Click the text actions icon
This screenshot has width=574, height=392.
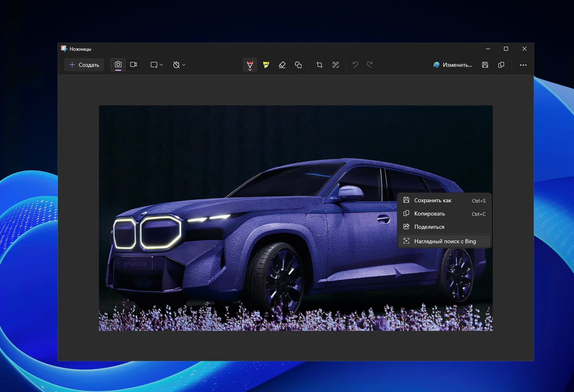336,65
